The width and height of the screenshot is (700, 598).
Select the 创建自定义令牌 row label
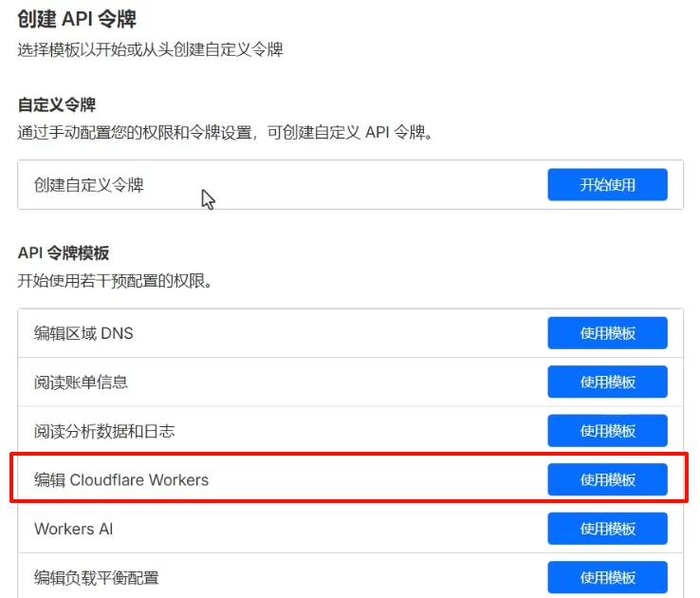[x=89, y=185]
